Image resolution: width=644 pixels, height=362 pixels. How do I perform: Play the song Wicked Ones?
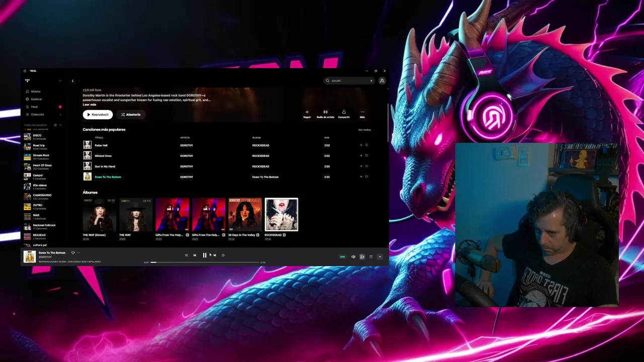point(103,156)
